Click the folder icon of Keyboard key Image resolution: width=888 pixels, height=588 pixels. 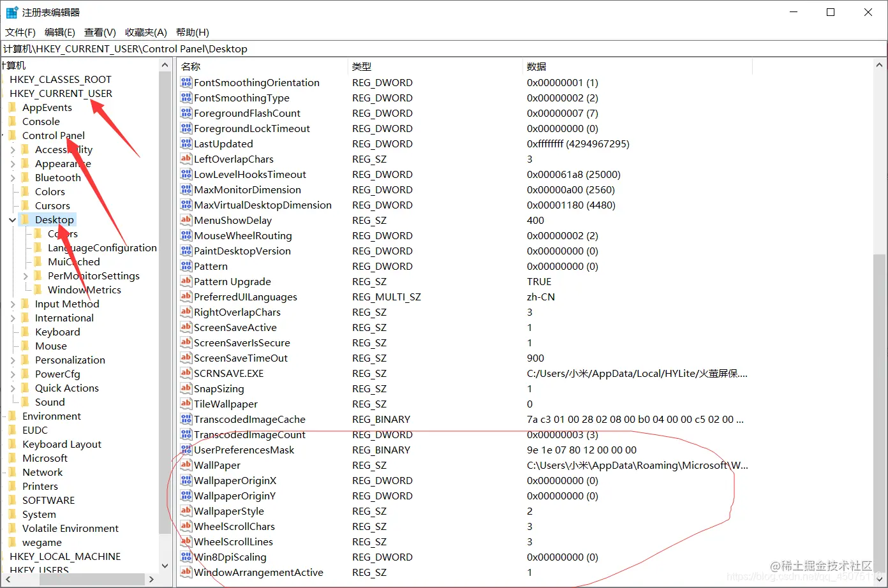[26, 332]
